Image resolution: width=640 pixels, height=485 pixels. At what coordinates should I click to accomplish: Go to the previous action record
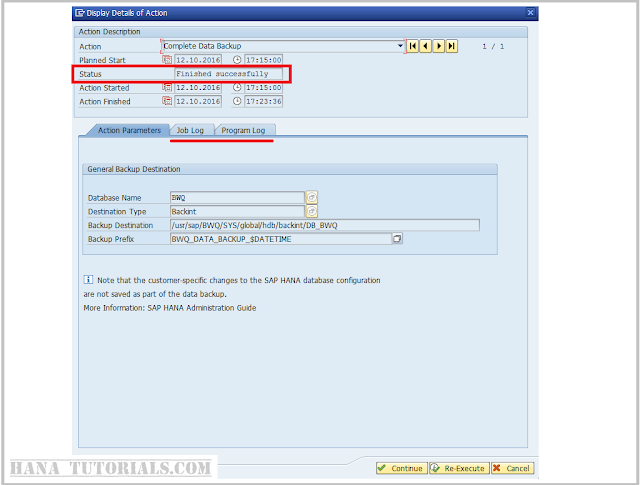coord(426,46)
